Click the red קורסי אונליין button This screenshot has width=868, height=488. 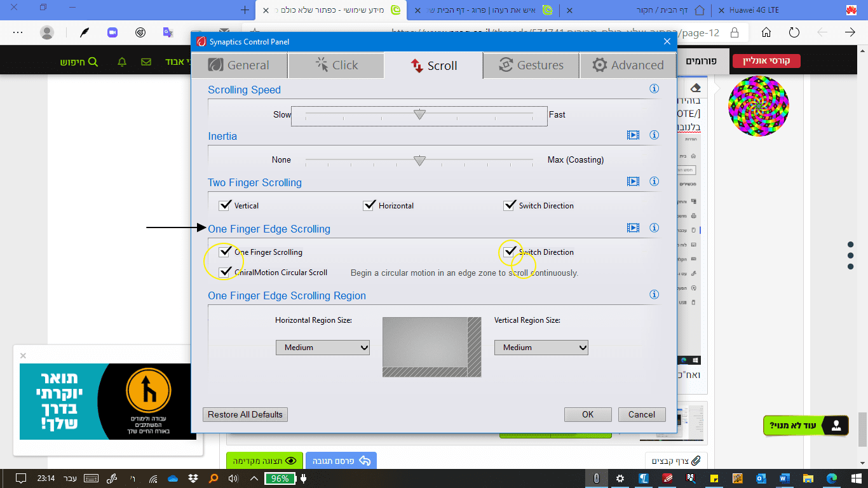766,62
